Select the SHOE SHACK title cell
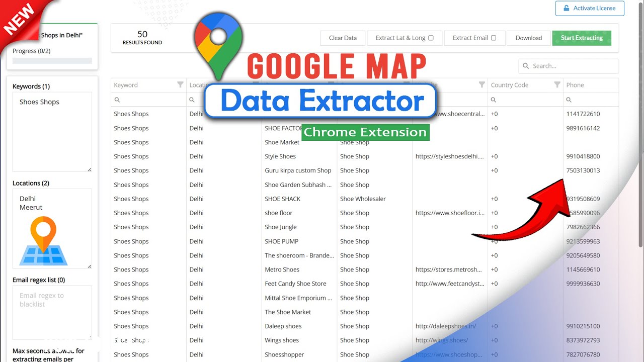 (282, 199)
